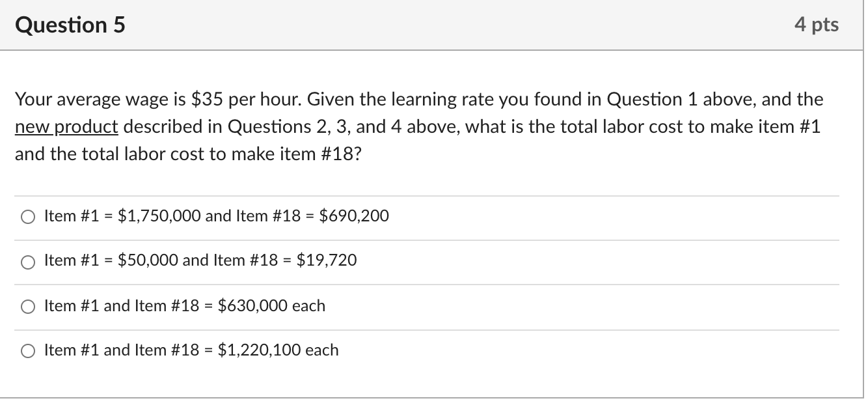Click the answer label ending with $690,200
The height and width of the screenshot is (405, 868).
point(217,216)
